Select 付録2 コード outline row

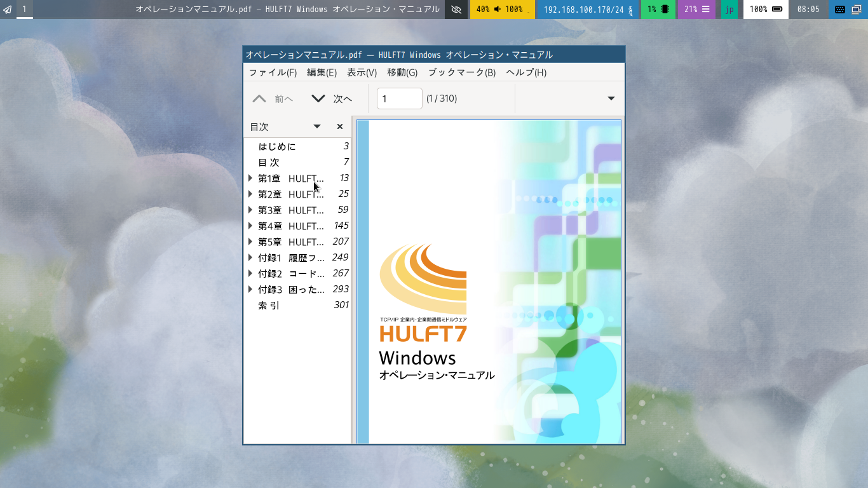pos(297,273)
